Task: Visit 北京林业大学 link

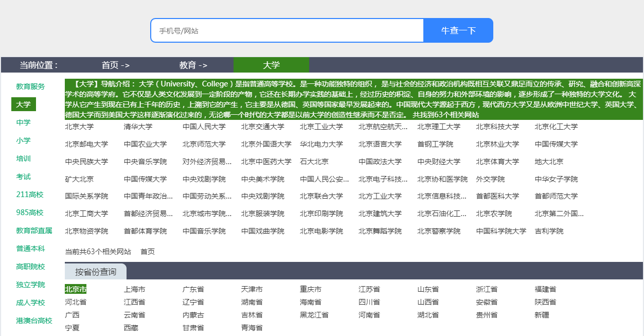Action: [x=497, y=144]
